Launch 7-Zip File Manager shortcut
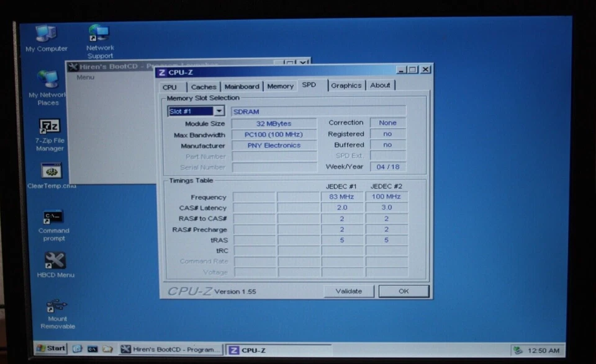596x364 pixels. (x=50, y=135)
